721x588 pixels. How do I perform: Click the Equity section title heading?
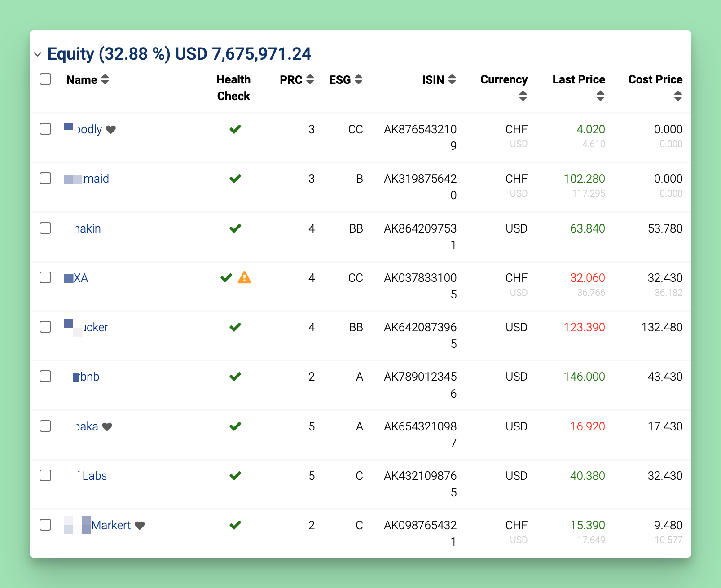179,54
